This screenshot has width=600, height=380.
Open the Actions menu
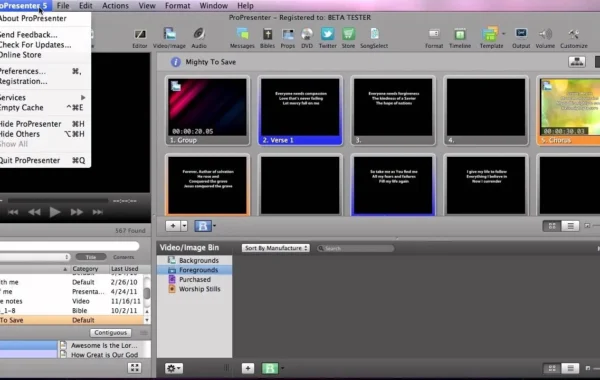click(115, 6)
